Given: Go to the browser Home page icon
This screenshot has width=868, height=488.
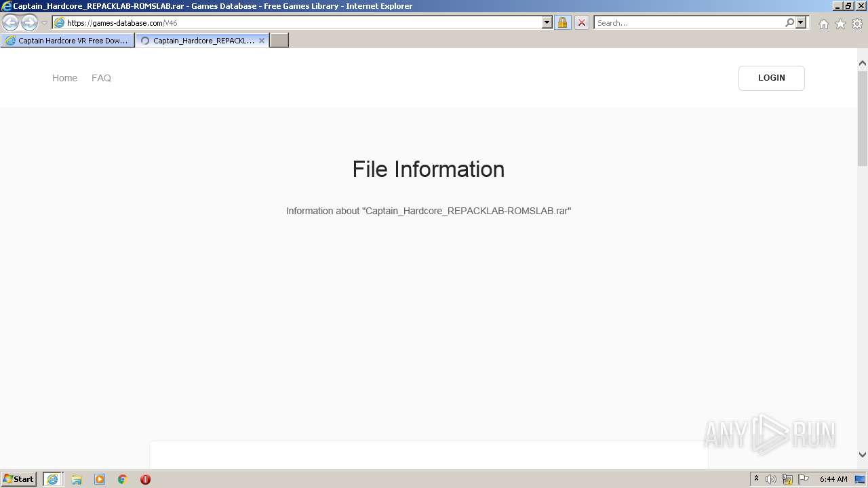Looking at the screenshot, I should (823, 24).
